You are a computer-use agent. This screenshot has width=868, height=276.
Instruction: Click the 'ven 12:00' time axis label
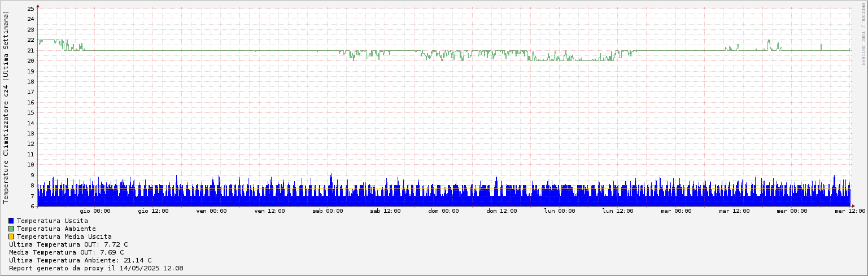tap(269, 211)
